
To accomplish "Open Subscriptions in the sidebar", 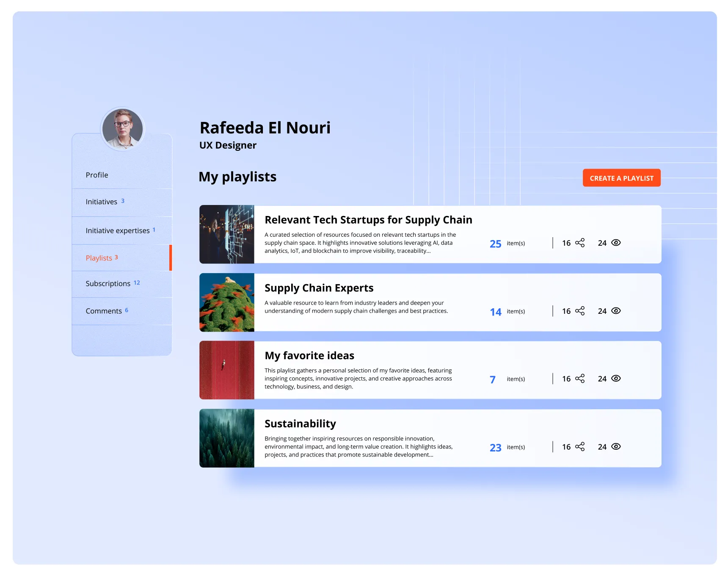I will 122,284.
